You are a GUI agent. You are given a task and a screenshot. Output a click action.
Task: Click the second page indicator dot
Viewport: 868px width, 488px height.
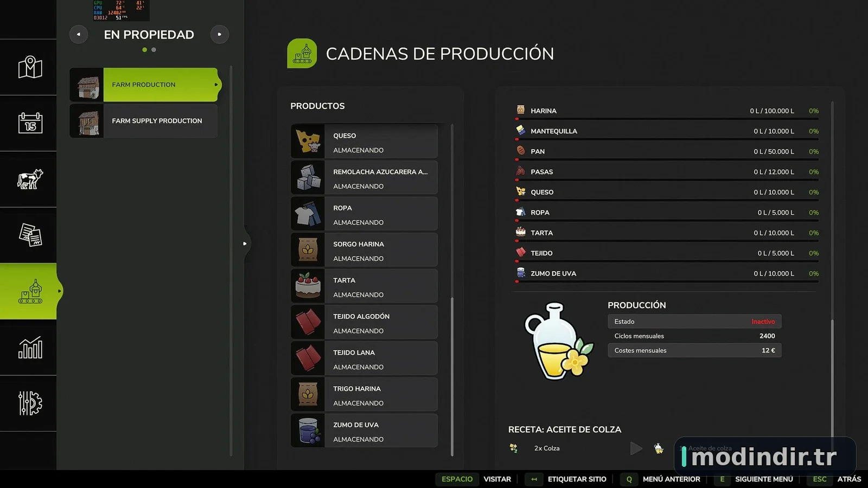[154, 50]
